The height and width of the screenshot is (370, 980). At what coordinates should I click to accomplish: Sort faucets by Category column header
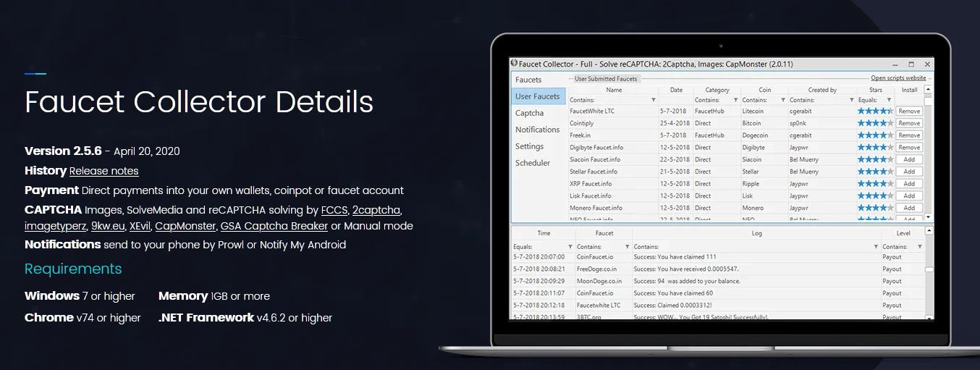pyautogui.click(x=717, y=90)
